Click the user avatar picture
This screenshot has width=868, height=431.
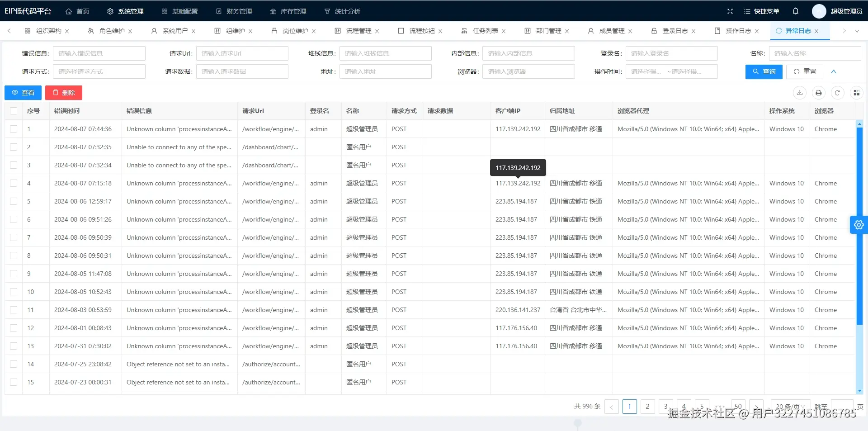click(x=819, y=11)
